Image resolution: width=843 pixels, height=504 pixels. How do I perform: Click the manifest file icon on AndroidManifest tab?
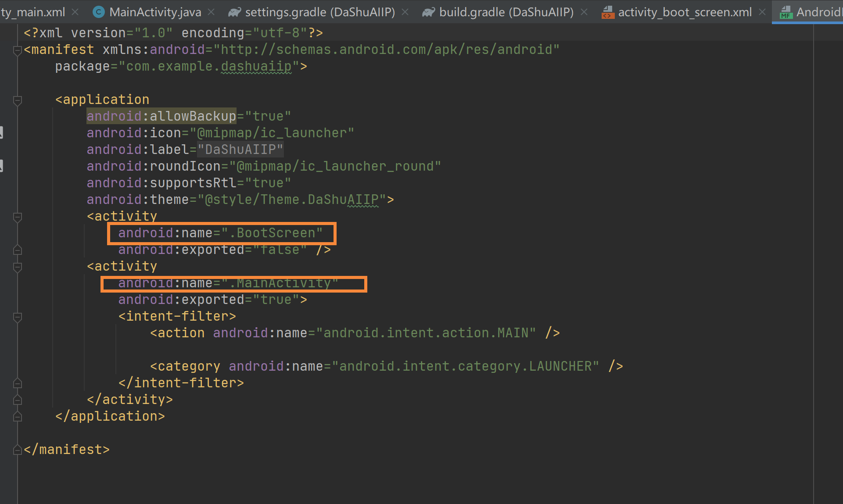coord(786,12)
